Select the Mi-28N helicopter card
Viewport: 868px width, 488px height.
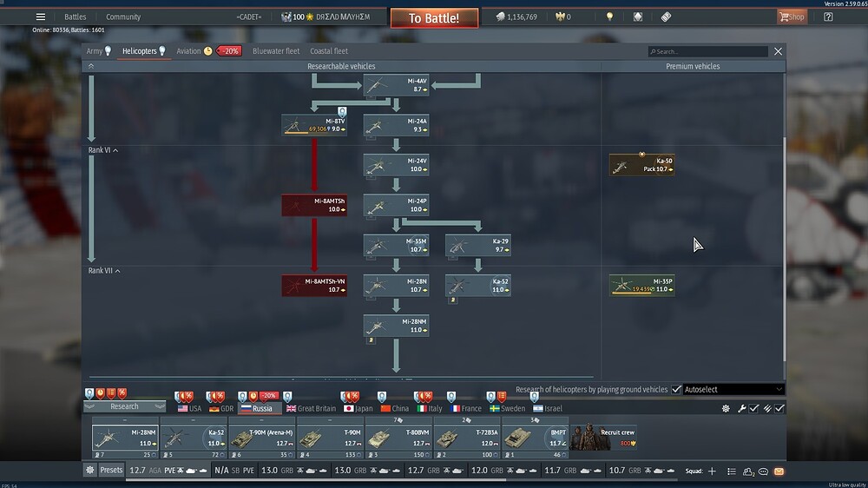point(396,286)
